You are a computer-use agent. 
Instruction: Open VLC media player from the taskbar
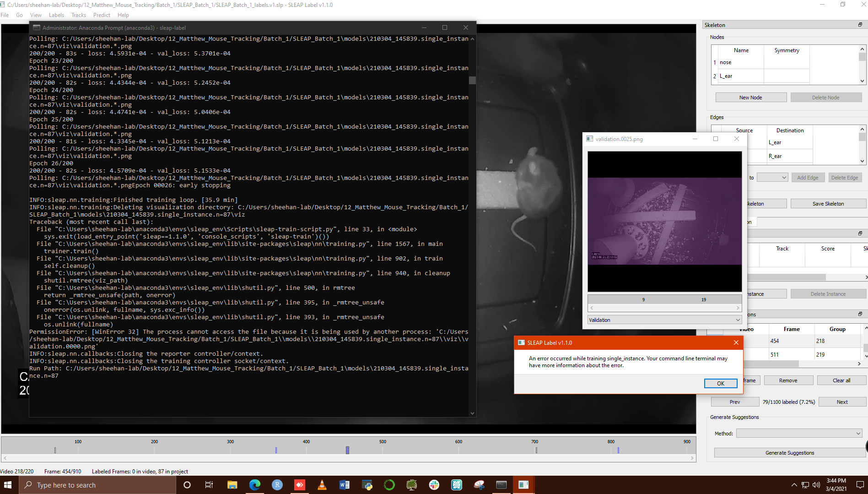pyautogui.click(x=322, y=484)
